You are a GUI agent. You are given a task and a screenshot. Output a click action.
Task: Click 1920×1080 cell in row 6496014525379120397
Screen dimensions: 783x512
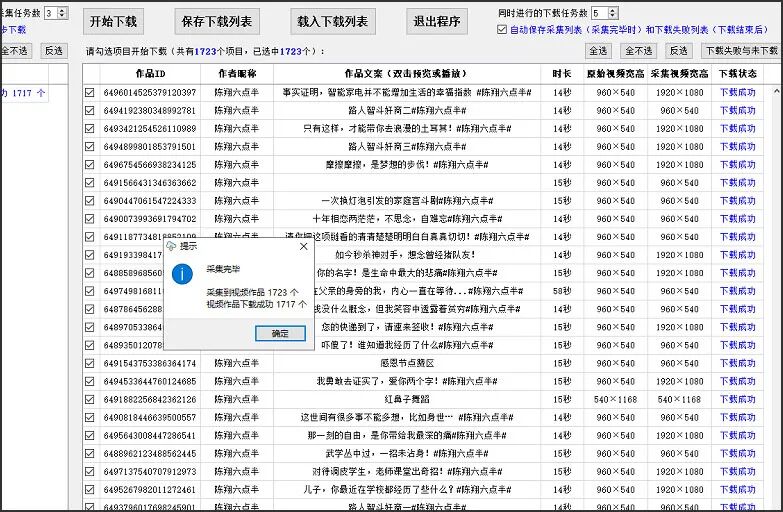(x=679, y=92)
